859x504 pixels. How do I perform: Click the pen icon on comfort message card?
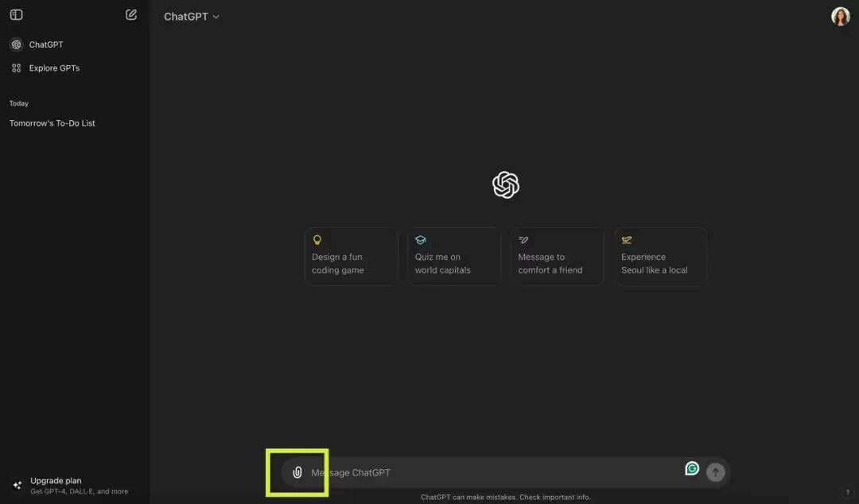(523, 240)
